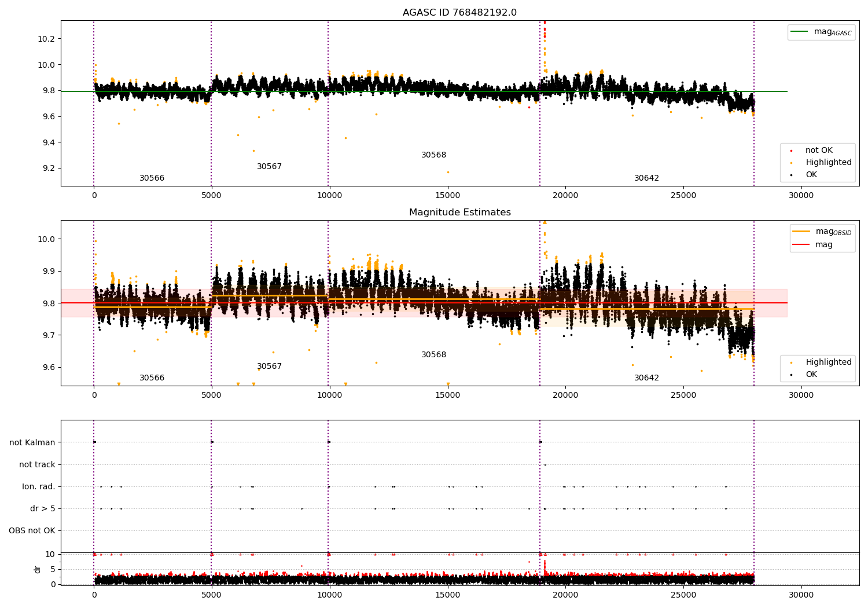Screen dimensions: 868x608
Task: Click the 'Ion. rad.' axis label
Action: 39,487
